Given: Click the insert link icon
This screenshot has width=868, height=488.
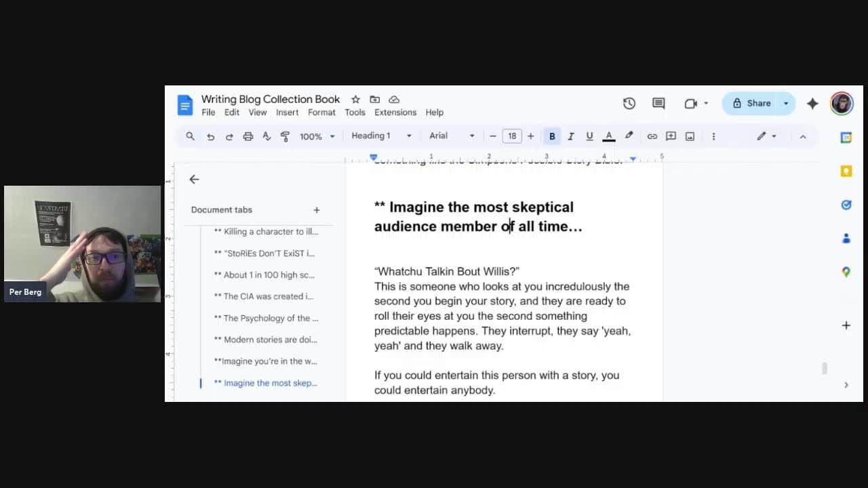Looking at the screenshot, I should coord(652,136).
